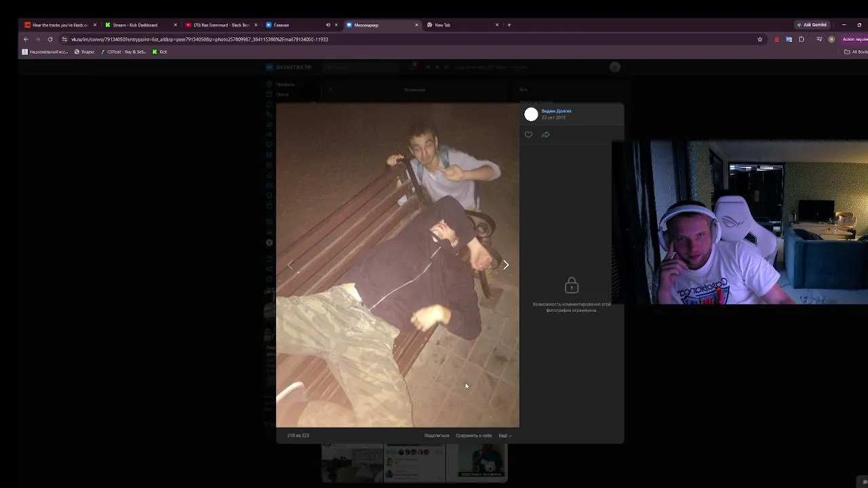This screenshot has width=868, height=488.
Task: Go to the next photo arrow
Action: pyautogui.click(x=506, y=265)
